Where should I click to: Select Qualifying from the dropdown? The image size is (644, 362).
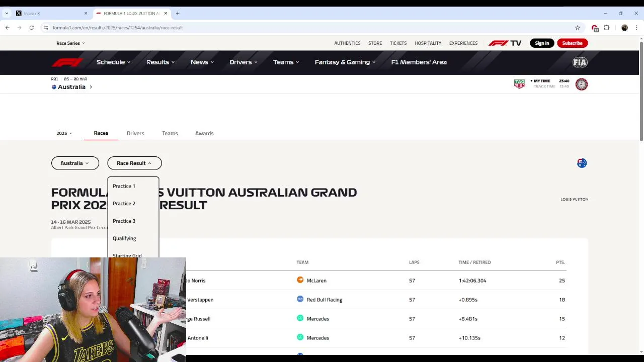coord(124,238)
